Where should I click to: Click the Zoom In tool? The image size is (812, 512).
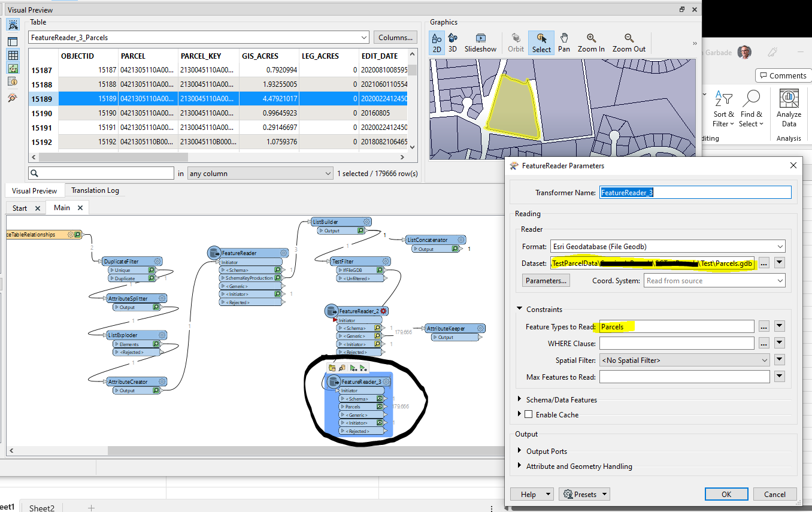(x=591, y=43)
